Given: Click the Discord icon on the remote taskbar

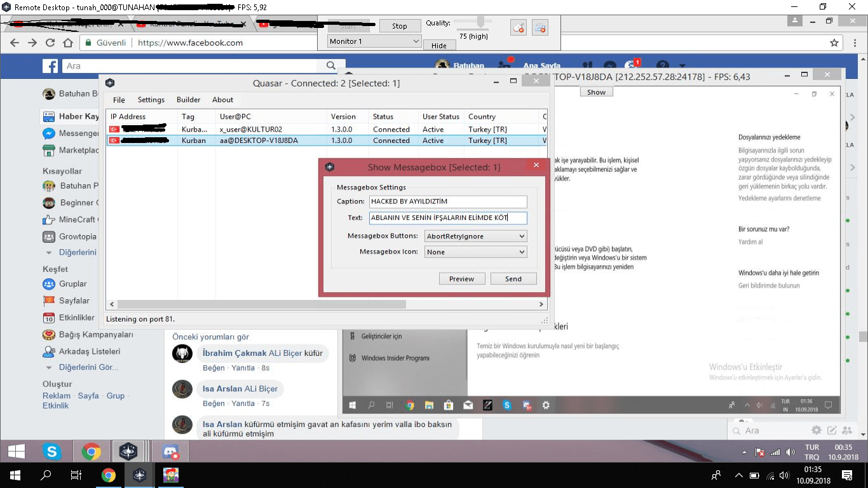Looking at the screenshot, I should point(170,452).
